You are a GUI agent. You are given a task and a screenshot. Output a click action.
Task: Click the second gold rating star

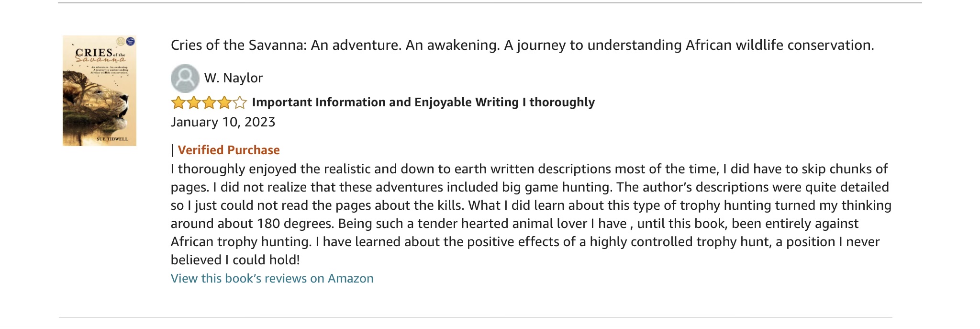click(x=193, y=102)
